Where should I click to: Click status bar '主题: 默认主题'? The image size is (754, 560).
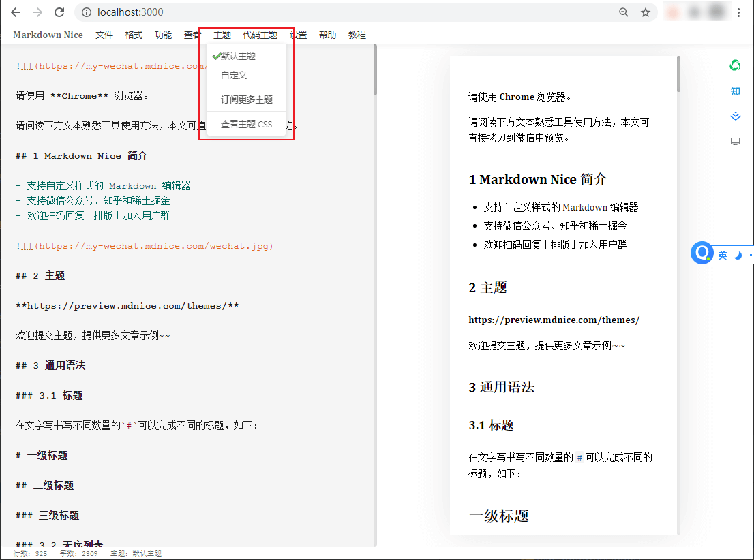coord(136,553)
